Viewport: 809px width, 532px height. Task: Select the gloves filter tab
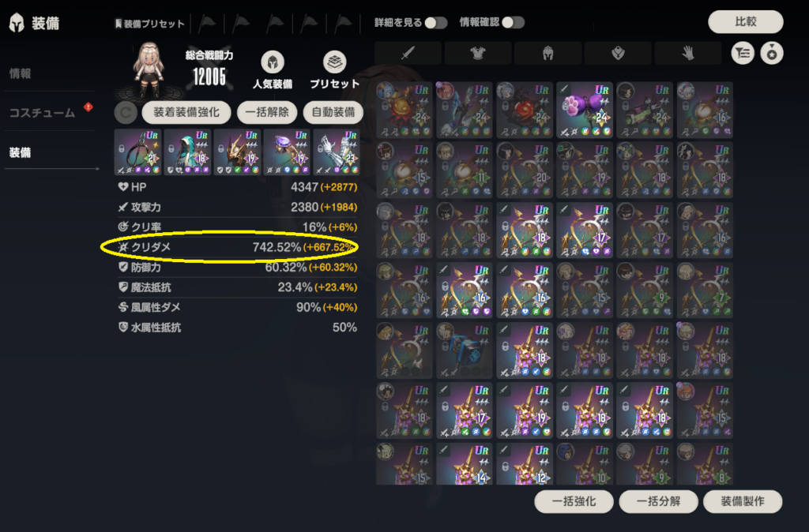click(688, 53)
